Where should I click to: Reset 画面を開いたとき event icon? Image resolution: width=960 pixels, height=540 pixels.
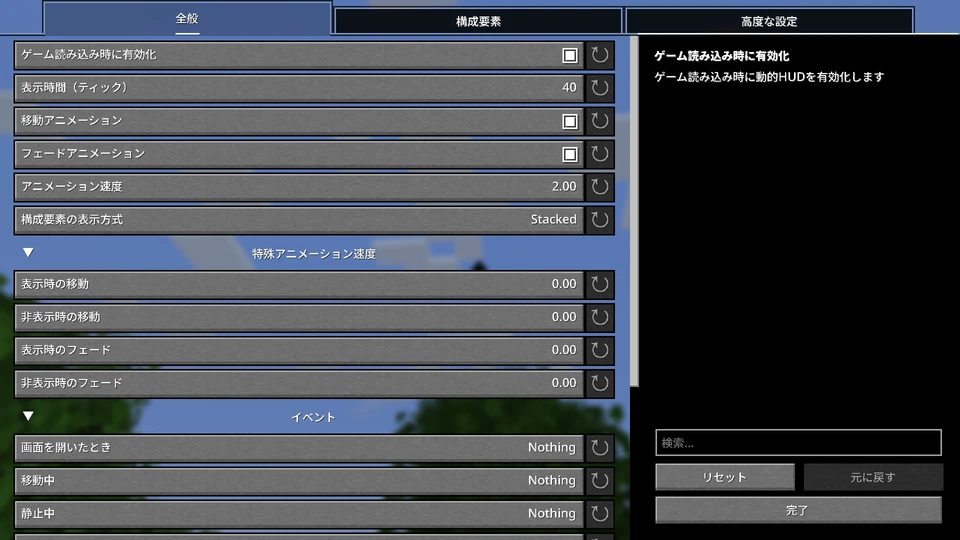[599, 448]
